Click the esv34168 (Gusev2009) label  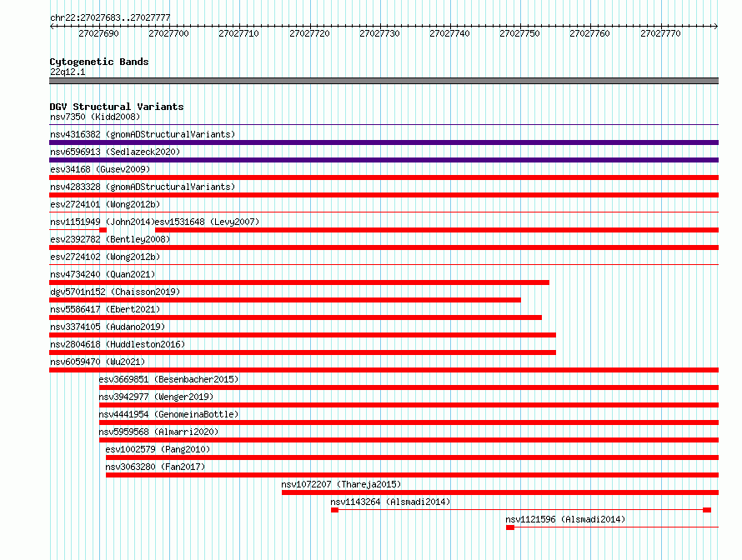(100, 169)
